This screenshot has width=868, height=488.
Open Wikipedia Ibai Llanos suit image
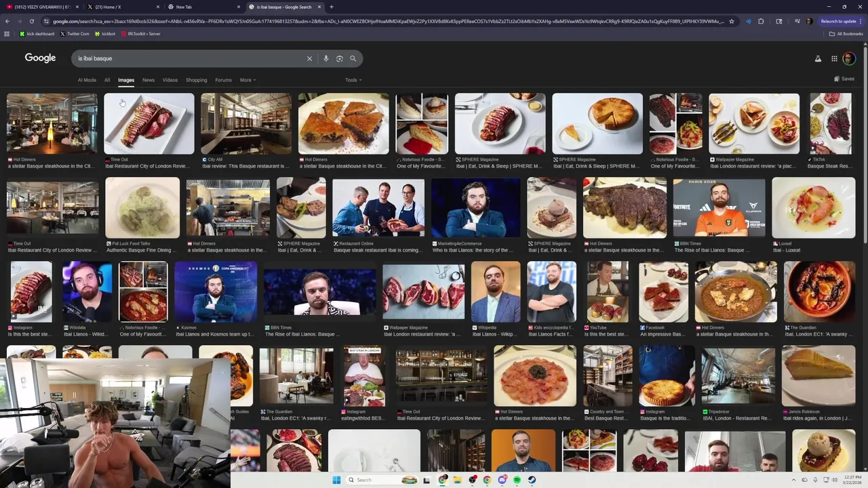tap(496, 292)
